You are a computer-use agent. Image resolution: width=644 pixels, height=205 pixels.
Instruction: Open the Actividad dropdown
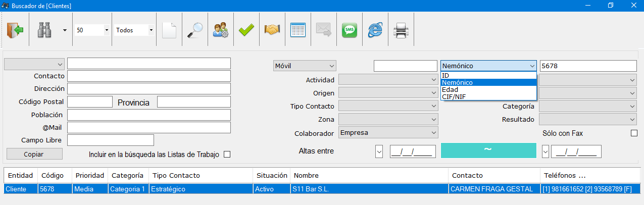coord(388,80)
